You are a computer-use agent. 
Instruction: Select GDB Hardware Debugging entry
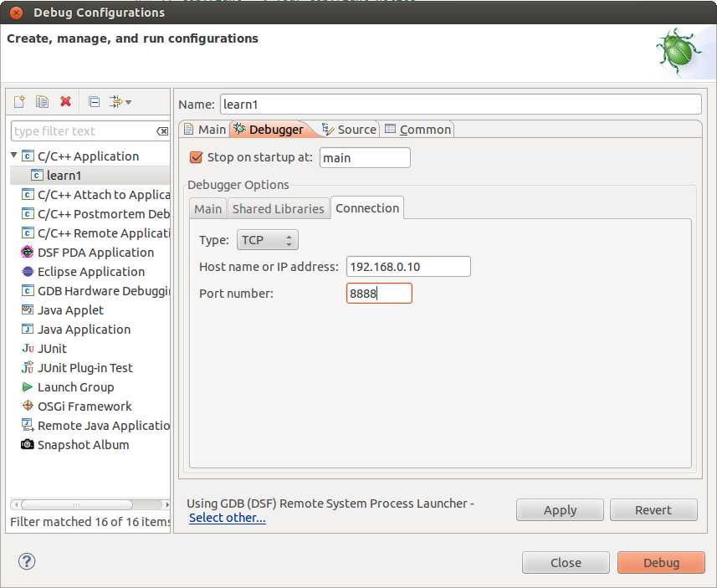pos(104,291)
